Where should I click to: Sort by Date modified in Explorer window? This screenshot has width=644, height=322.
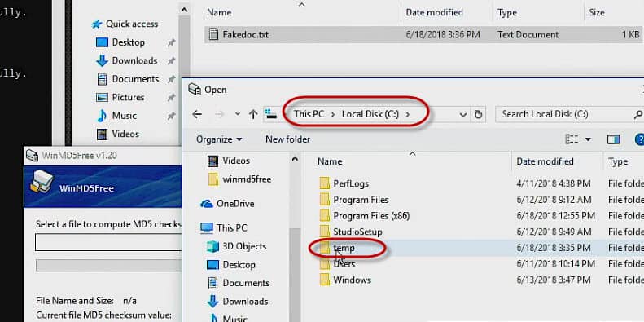coord(434,13)
